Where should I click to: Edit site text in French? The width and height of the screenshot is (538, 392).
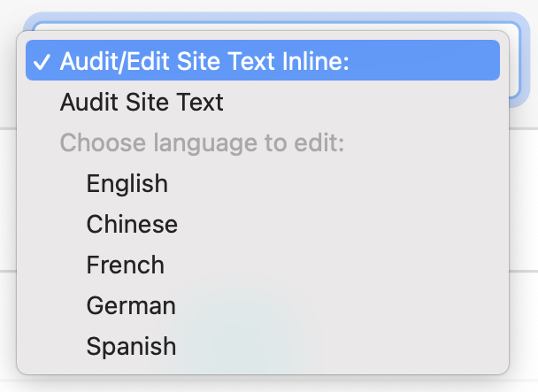[x=125, y=265]
